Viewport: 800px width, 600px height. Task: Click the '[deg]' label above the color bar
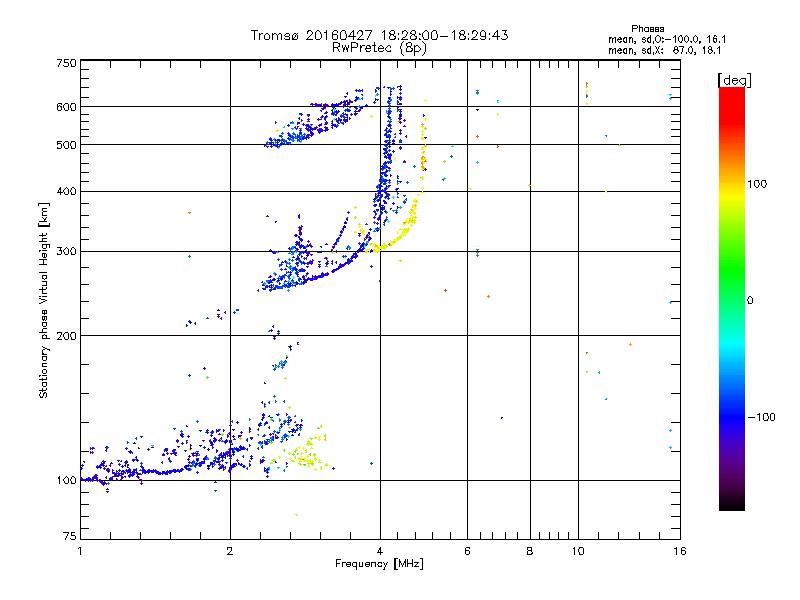coord(734,80)
